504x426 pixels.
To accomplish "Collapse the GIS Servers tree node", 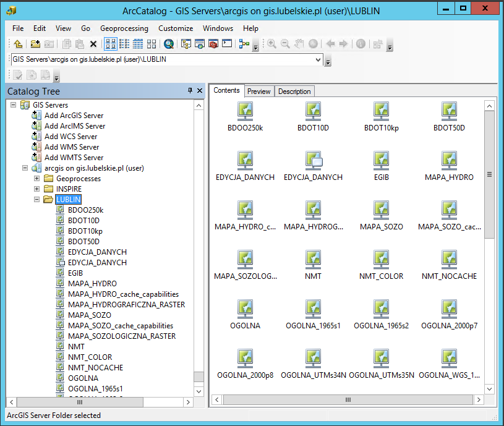I will point(13,104).
